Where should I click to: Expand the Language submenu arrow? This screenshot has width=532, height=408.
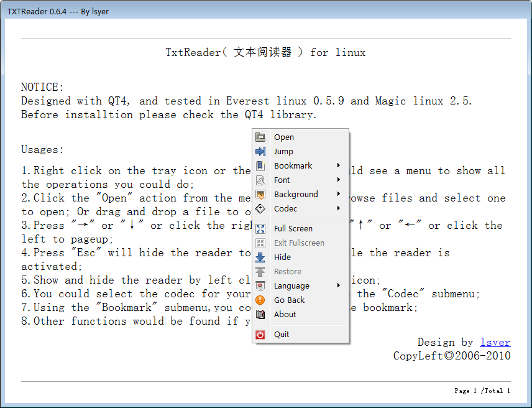pos(339,285)
